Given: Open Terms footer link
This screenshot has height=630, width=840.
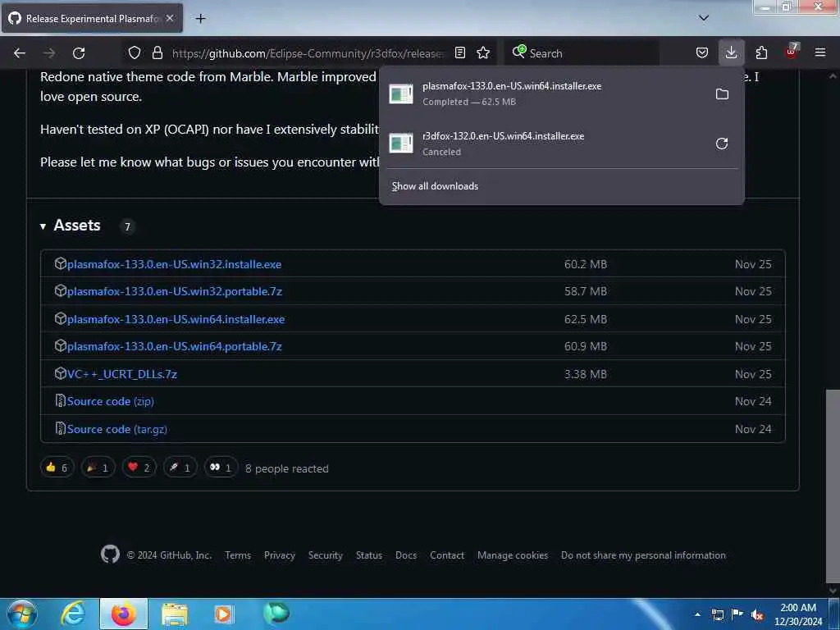Looking at the screenshot, I should 238,555.
